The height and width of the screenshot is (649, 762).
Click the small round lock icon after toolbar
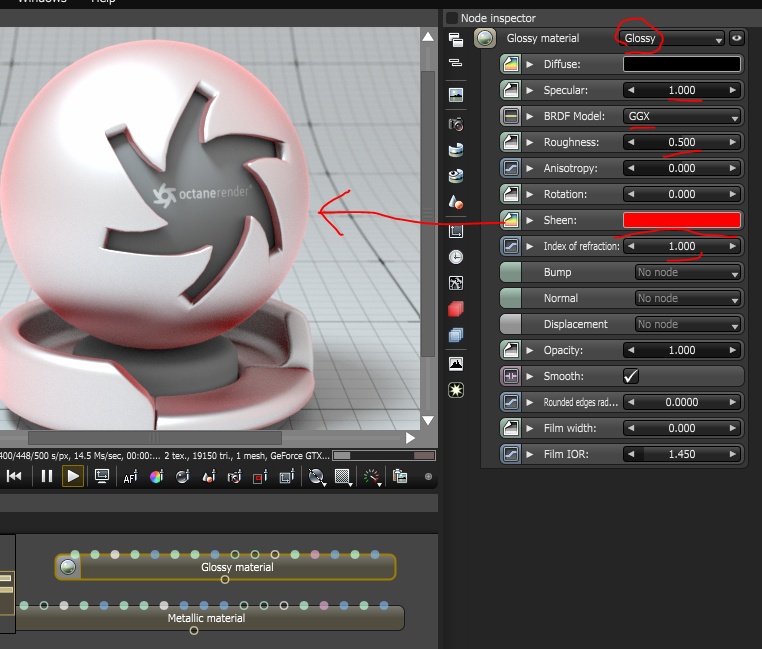428,476
